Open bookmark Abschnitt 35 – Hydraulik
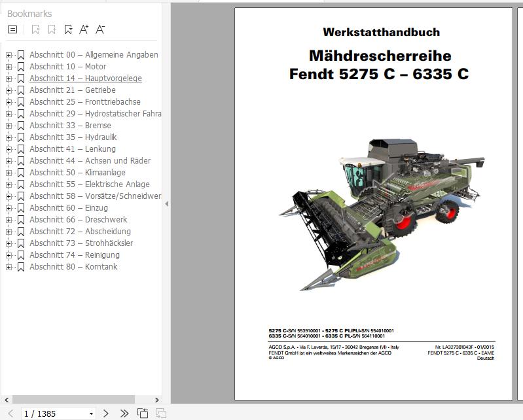The image size is (523, 420). coord(73,137)
